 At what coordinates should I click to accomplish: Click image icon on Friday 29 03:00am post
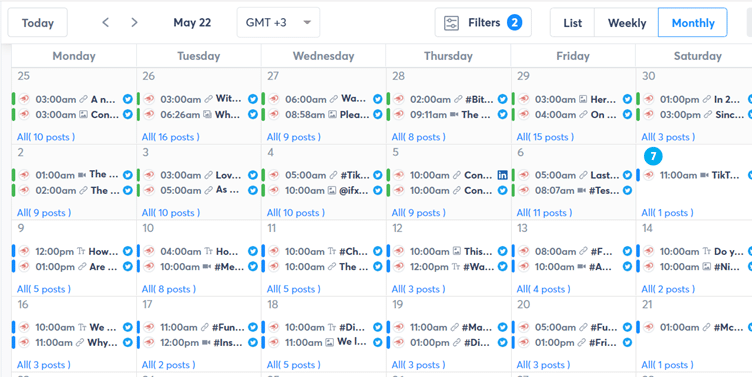(583, 99)
